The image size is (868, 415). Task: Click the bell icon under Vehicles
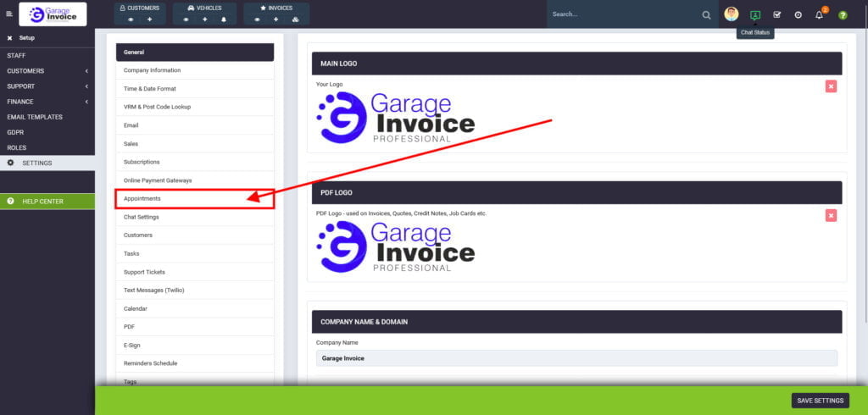(224, 19)
